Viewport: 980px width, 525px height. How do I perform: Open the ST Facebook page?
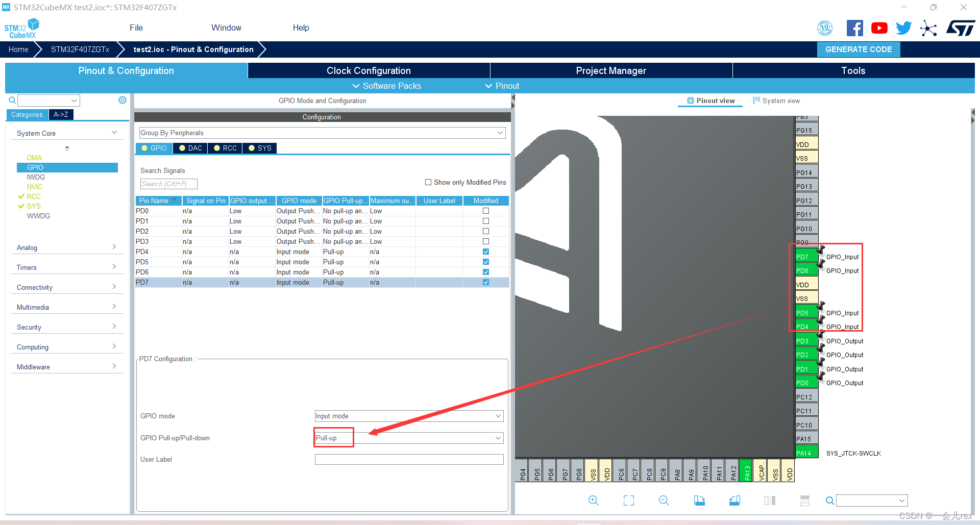(855, 28)
